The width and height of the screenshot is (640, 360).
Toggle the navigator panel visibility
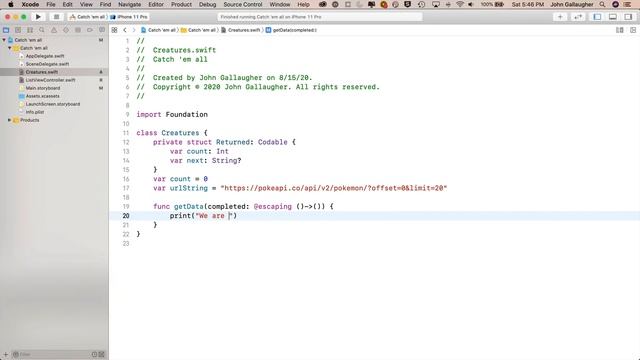597,17
